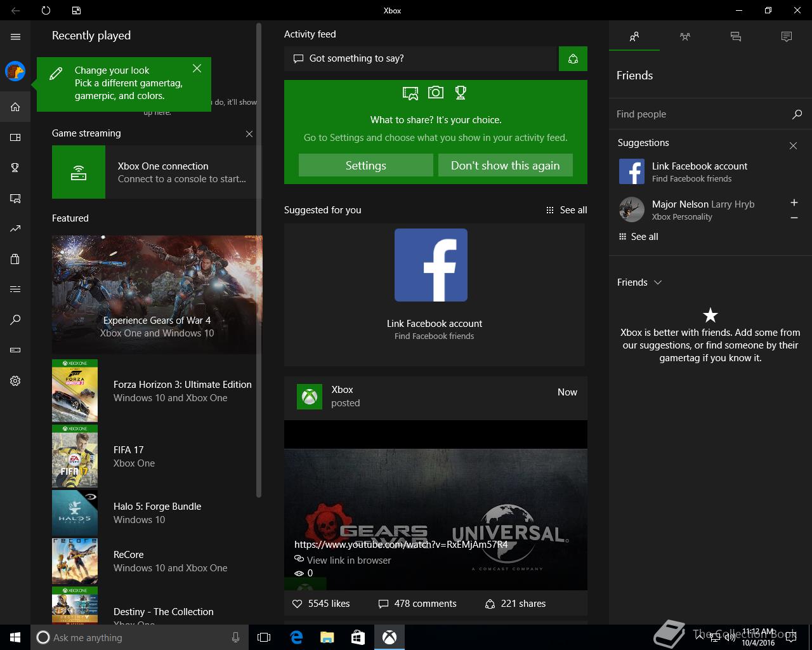Image resolution: width=812 pixels, height=650 pixels.
Task: Remove Major Nelson suggestion with minus icon
Action: tap(794, 218)
